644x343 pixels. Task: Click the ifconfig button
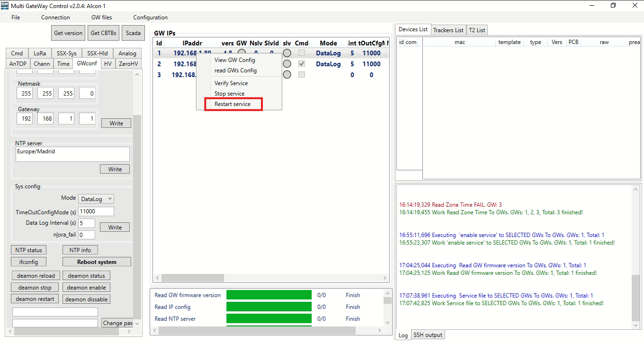[x=28, y=262]
